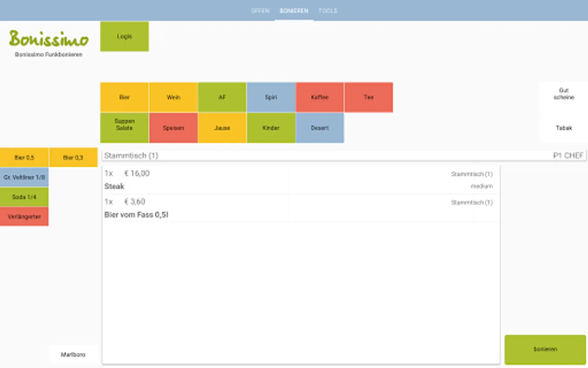Click the € 16,00 price
588x368 pixels.
coord(137,173)
